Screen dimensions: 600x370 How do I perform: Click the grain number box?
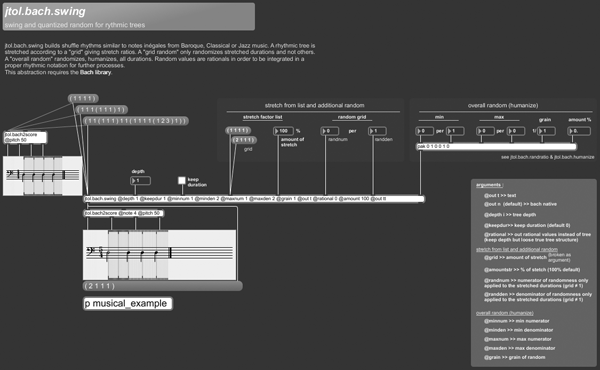pyautogui.click(x=546, y=131)
